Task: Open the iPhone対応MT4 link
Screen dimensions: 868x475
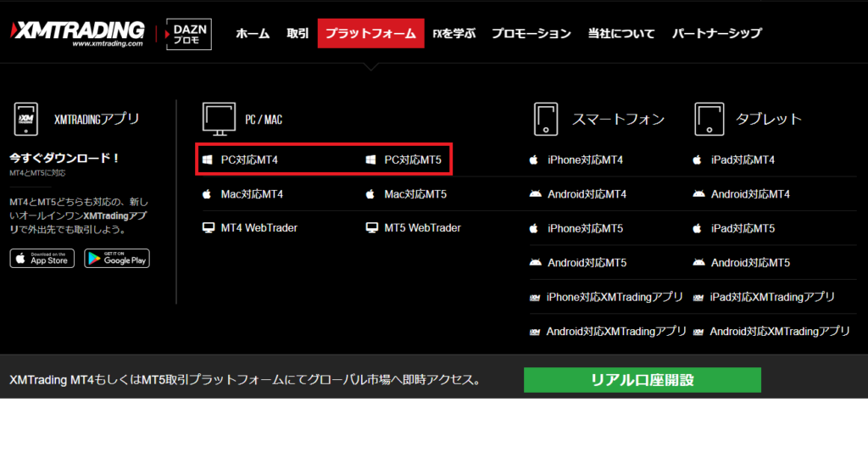Action: 585,159
